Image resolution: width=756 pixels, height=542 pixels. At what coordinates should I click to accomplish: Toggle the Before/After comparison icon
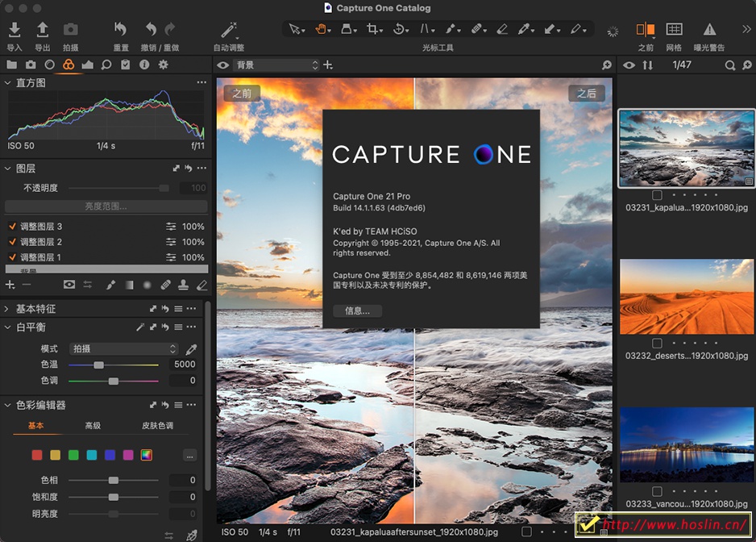pos(645,30)
